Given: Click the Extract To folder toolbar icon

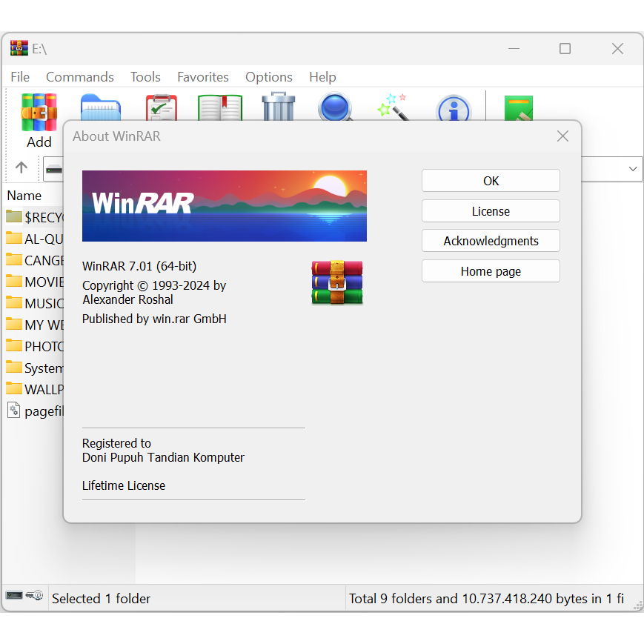Looking at the screenshot, I should tap(101, 107).
